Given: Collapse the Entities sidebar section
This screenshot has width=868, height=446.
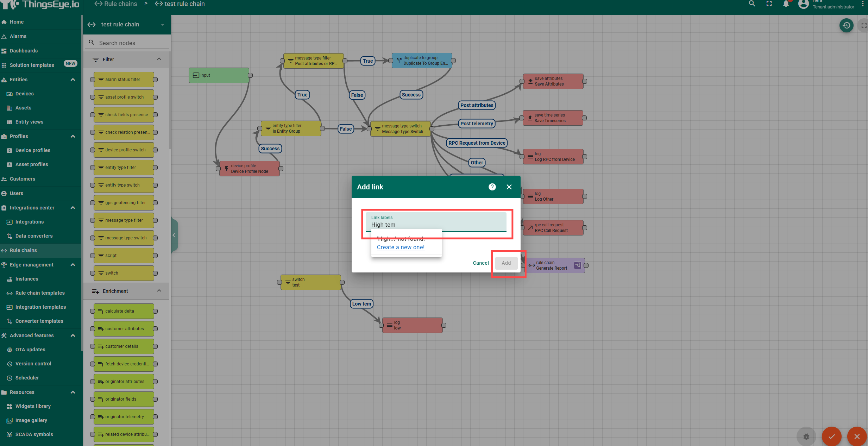Looking at the screenshot, I should point(73,80).
